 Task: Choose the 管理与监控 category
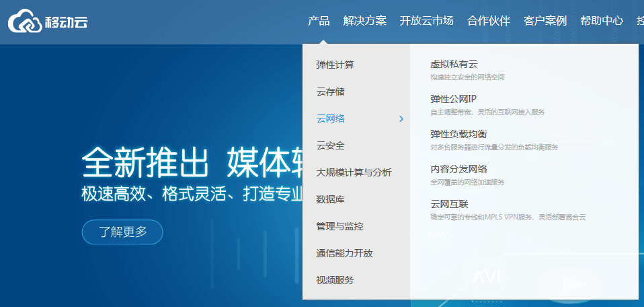pyautogui.click(x=339, y=226)
